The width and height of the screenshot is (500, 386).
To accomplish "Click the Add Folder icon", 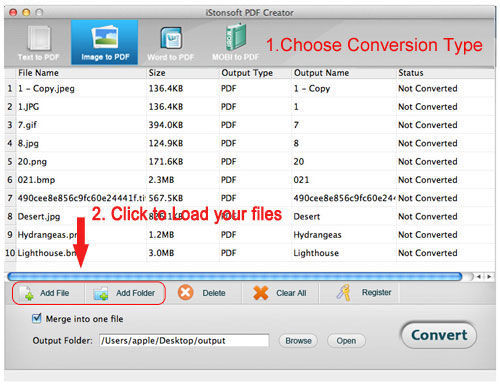I will click(x=101, y=293).
